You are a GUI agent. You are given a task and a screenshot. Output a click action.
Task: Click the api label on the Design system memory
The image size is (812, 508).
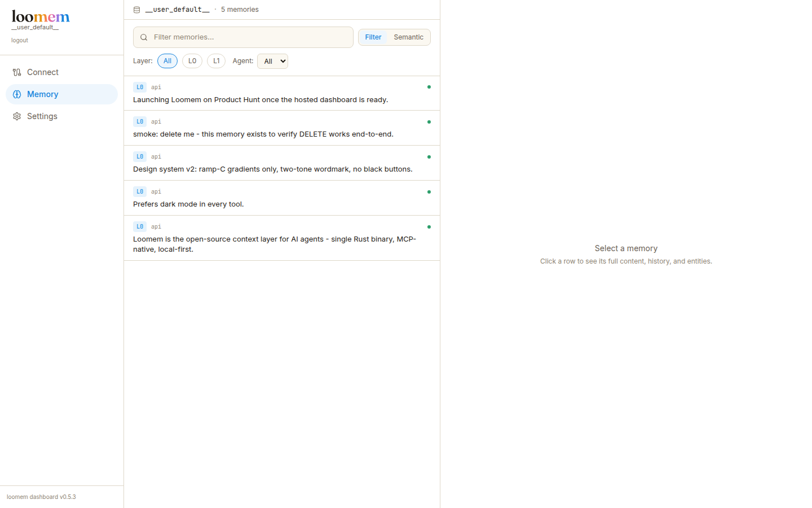[x=156, y=156]
